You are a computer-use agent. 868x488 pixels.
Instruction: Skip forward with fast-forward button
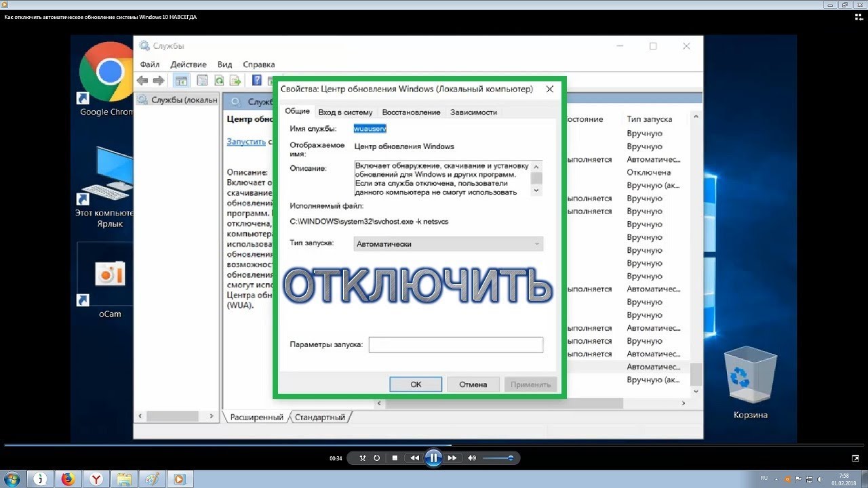pyautogui.click(x=452, y=458)
